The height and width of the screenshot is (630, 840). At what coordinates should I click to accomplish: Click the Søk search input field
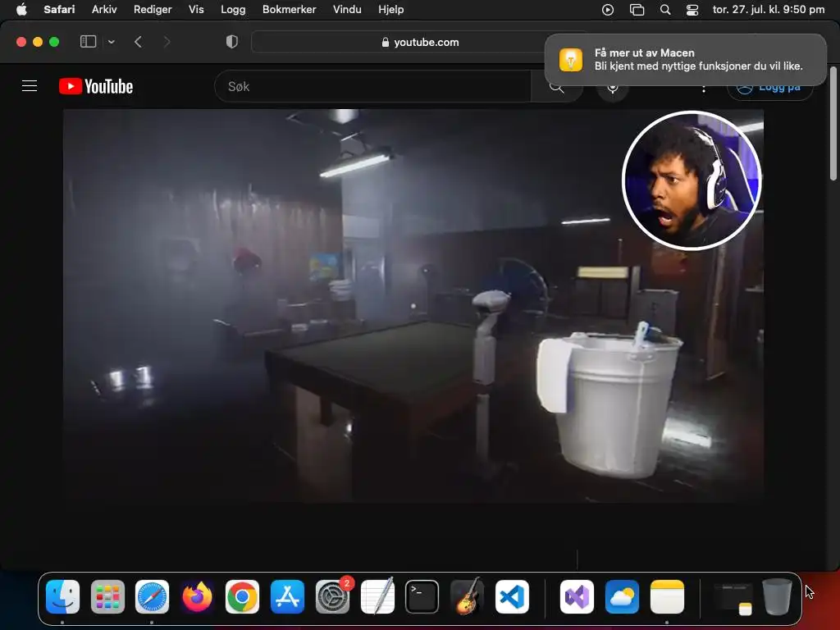coord(372,86)
